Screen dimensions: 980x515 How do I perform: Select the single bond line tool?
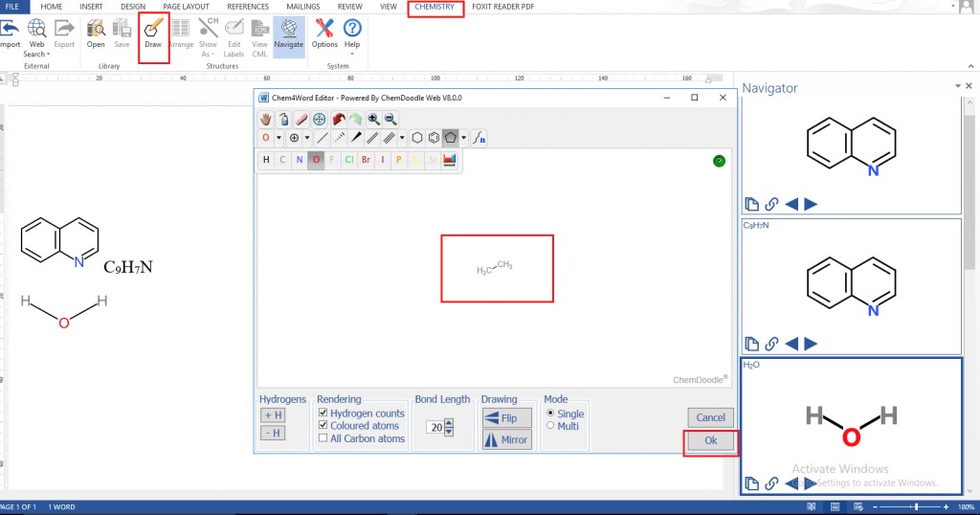[x=322, y=138]
